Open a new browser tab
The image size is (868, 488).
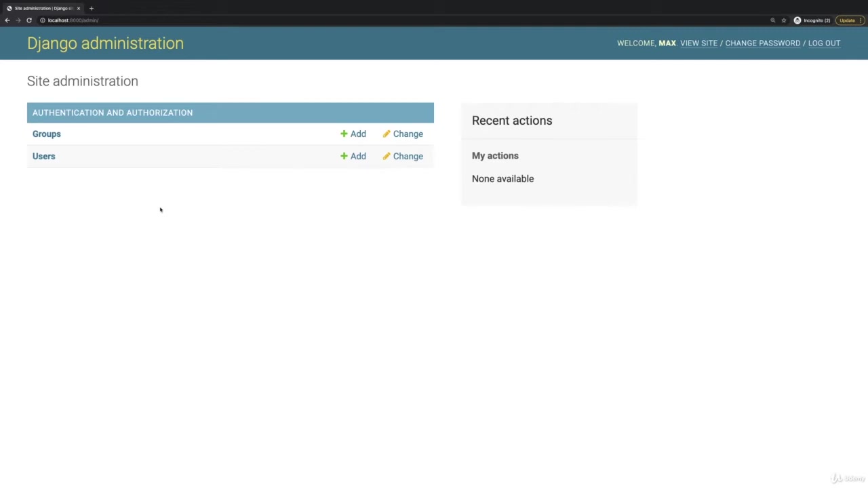point(92,8)
